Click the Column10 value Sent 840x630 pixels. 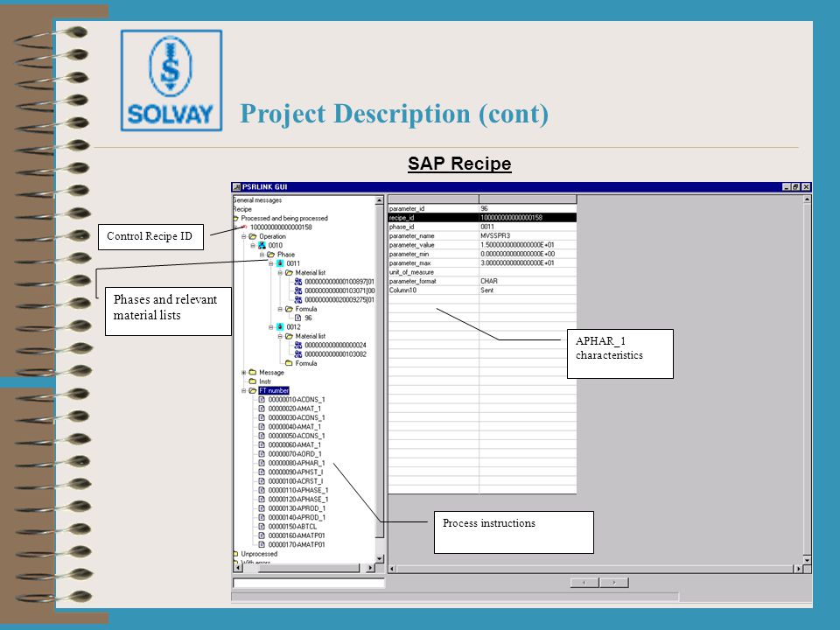[487, 290]
